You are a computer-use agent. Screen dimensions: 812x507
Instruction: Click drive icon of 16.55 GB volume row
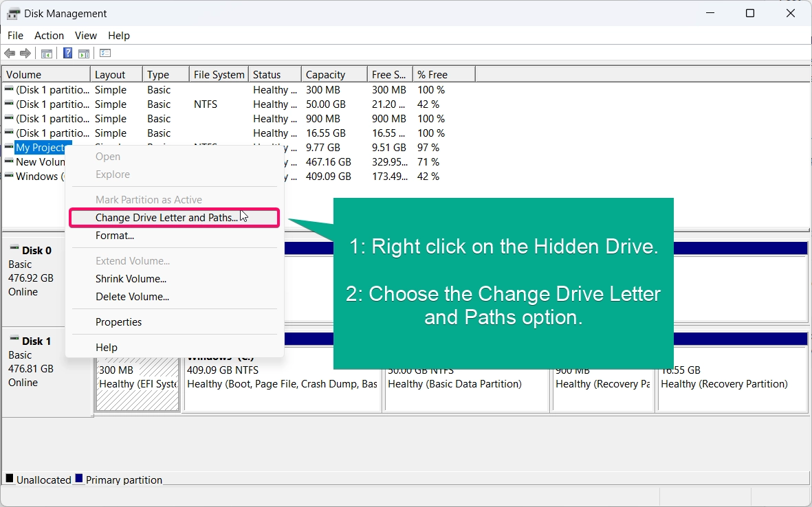9,133
